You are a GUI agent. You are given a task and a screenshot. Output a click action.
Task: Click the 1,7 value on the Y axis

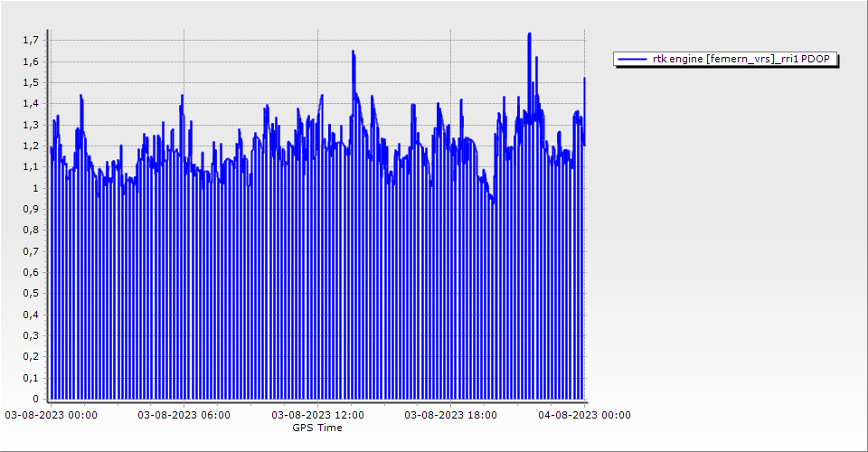(x=31, y=41)
